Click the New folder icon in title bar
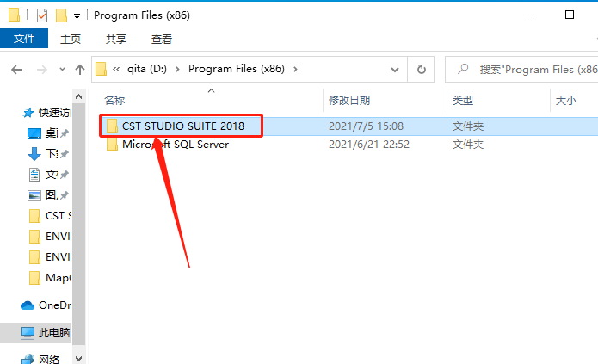 pyautogui.click(x=61, y=15)
